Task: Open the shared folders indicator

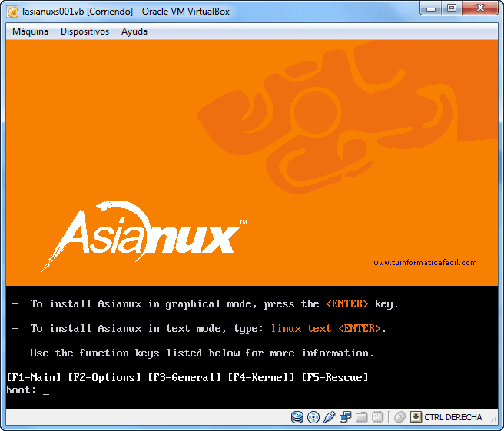Action: pos(361,417)
